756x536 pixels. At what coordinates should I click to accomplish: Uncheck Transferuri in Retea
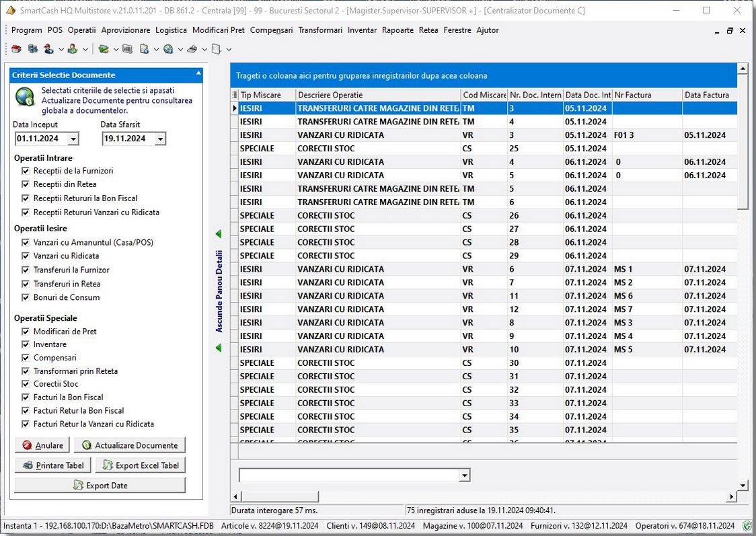pos(26,284)
